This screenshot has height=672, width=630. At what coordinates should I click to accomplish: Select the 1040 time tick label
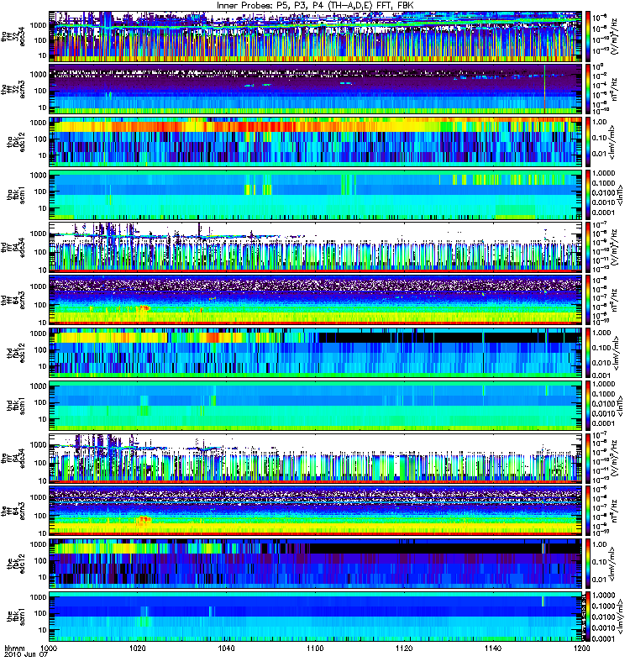227,648
